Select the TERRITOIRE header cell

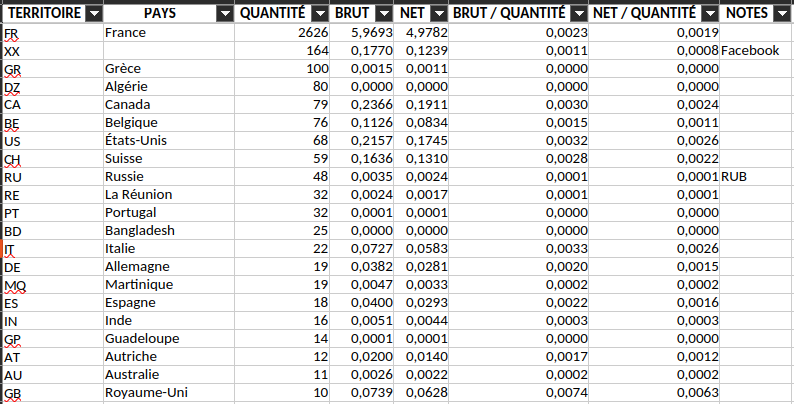[x=52, y=13]
